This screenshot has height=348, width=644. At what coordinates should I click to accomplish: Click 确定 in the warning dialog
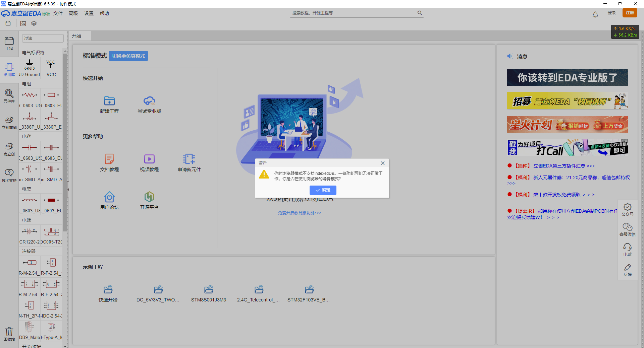pyautogui.click(x=323, y=190)
